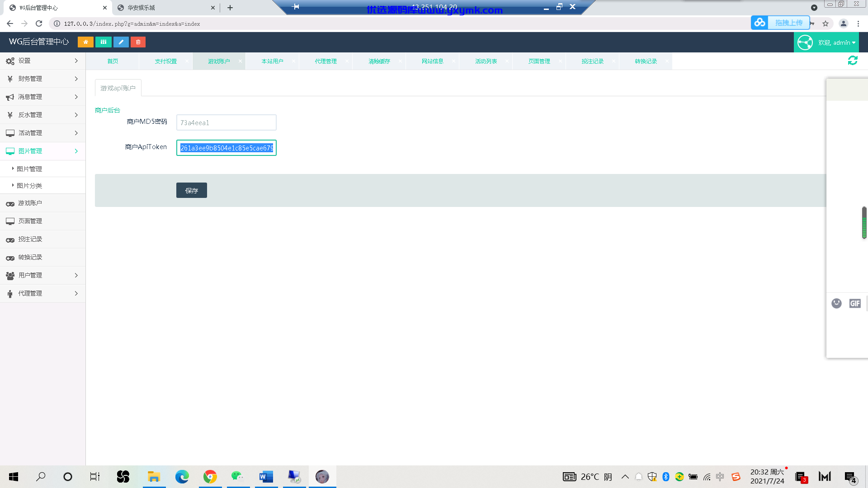Open the browser profile icon
Screen dimensions: 868x488
(844, 23)
